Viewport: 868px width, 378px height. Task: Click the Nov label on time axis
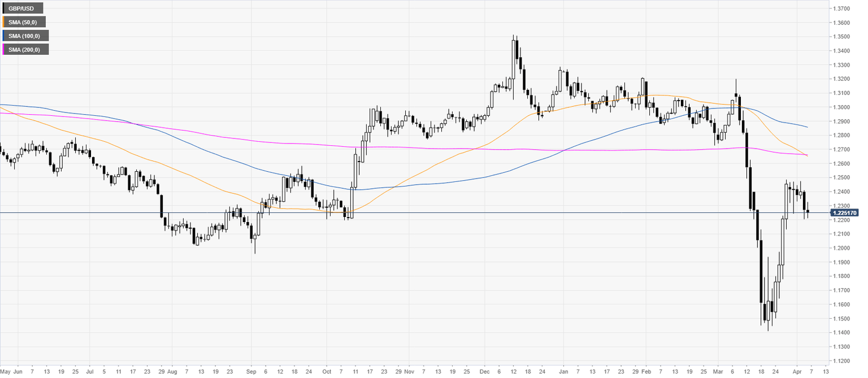pos(409,372)
